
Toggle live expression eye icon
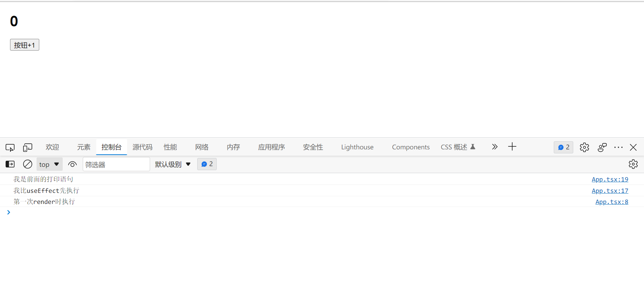coord(72,164)
